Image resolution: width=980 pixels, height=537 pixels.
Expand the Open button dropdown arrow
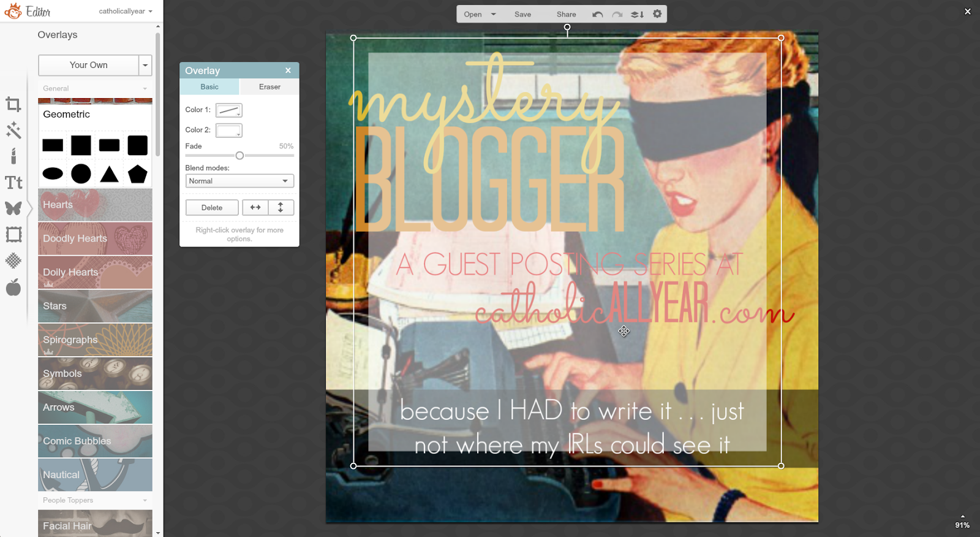[493, 14]
